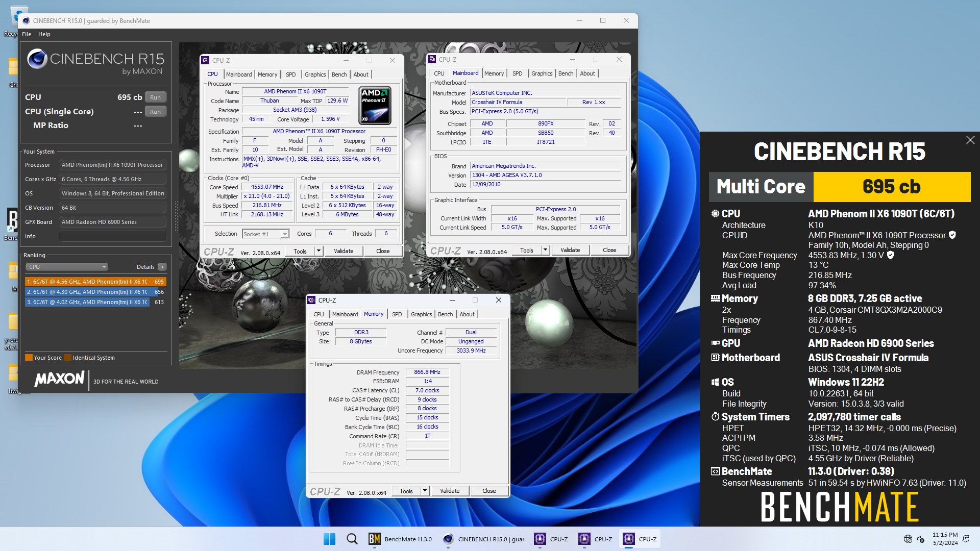The width and height of the screenshot is (980, 551).
Task: Open Cinebench File menu
Action: coord(27,34)
